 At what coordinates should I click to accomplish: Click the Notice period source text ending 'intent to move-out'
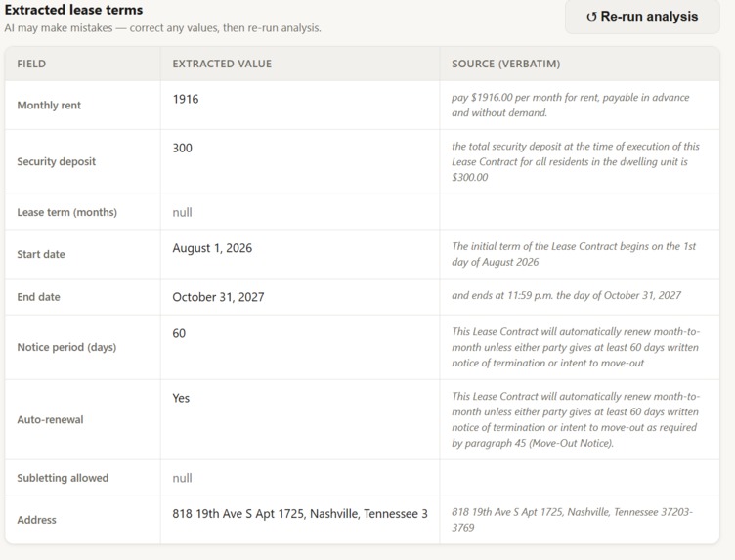[x=576, y=347]
